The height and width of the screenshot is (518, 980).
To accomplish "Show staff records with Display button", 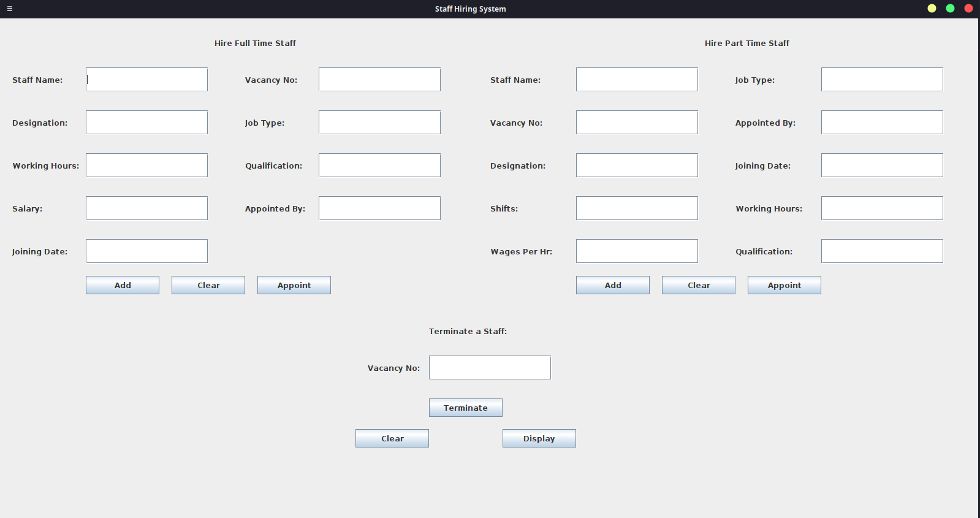I will (x=539, y=438).
